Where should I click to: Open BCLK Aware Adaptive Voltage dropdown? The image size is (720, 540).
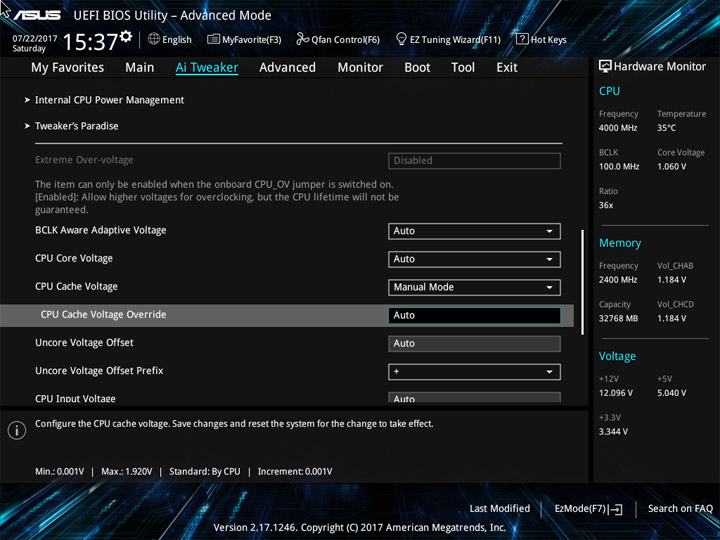click(474, 231)
